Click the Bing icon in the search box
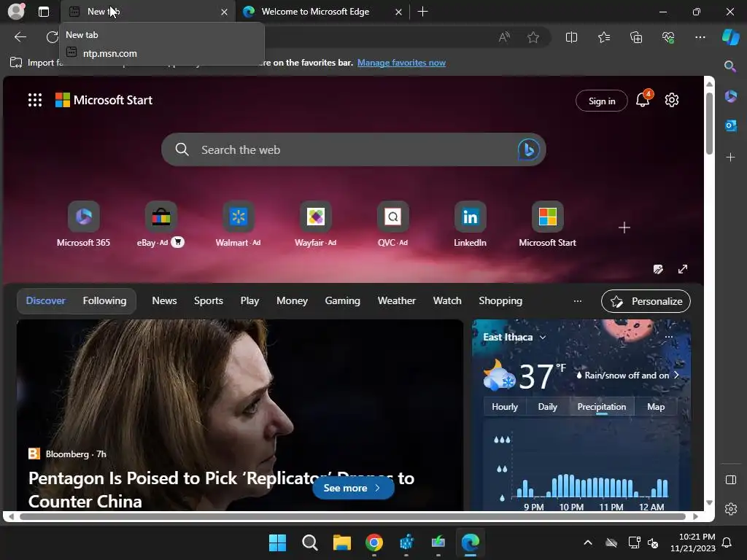This screenshot has width=747, height=560. pos(528,149)
